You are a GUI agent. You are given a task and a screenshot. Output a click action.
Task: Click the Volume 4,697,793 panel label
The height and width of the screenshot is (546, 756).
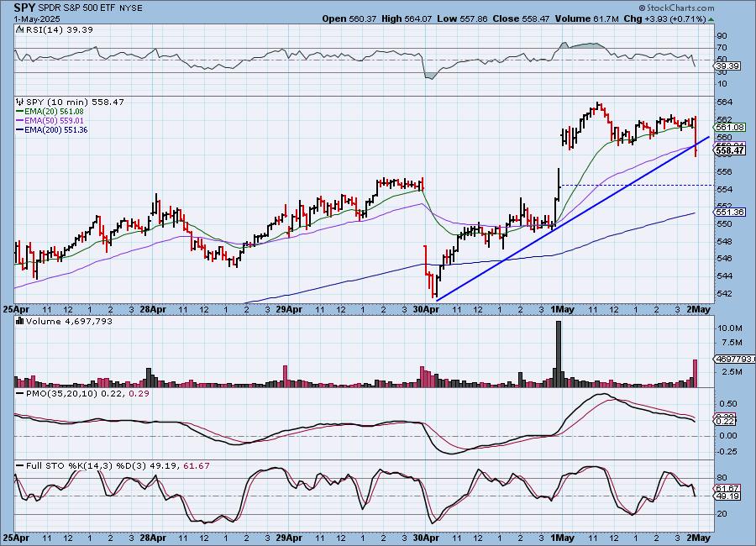tap(69, 321)
